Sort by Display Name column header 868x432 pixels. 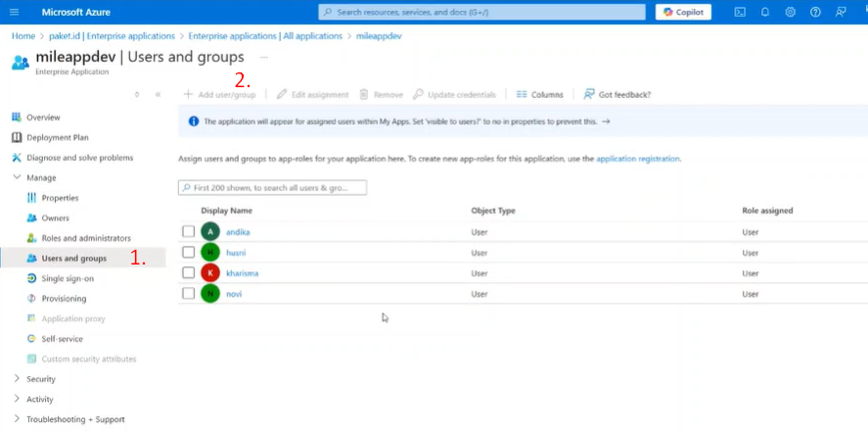(x=226, y=211)
